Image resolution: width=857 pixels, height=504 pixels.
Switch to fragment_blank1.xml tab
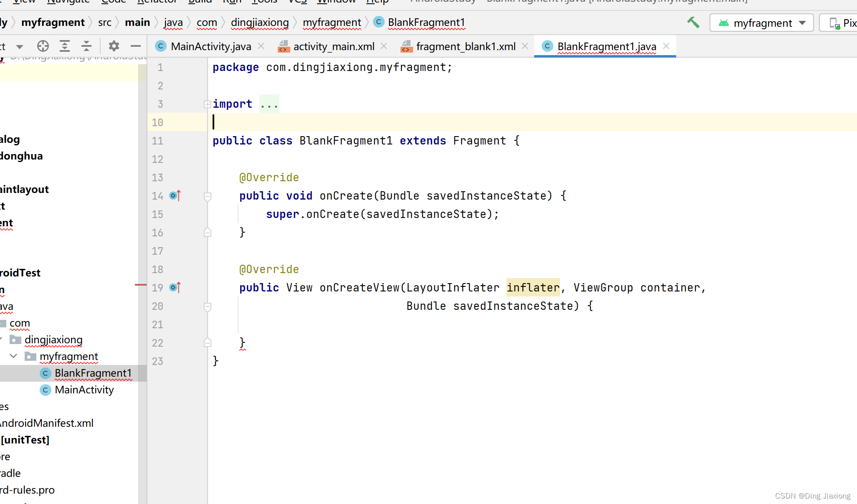(465, 46)
